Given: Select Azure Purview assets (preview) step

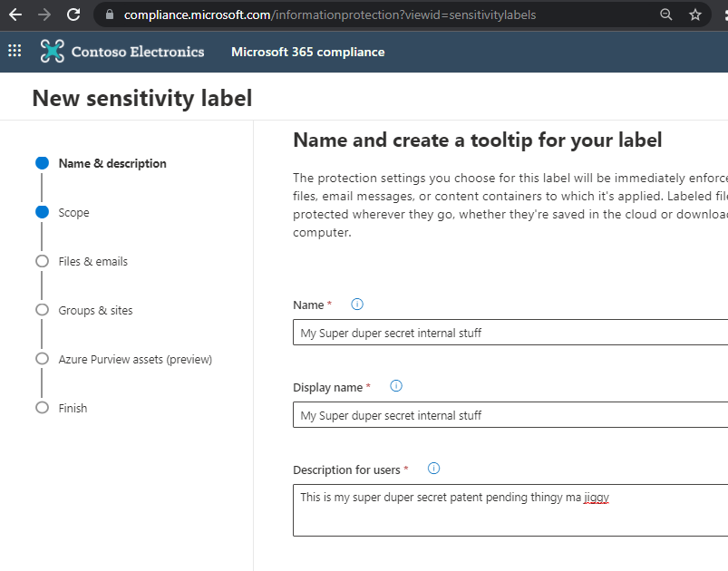Looking at the screenshot, I should pos(135,359).
